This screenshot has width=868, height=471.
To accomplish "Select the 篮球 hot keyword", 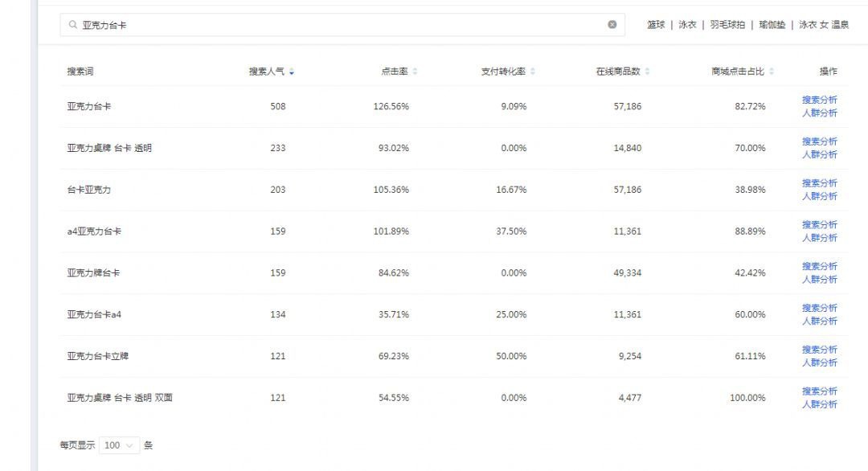I will tap(656, 24).
